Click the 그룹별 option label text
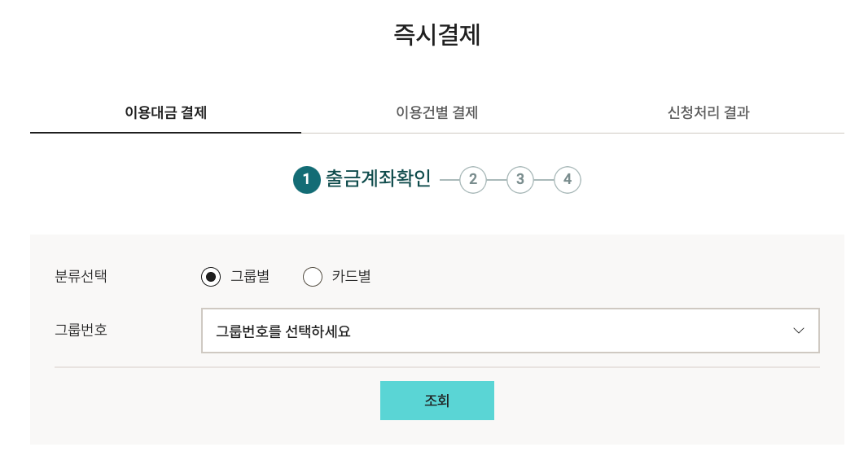 tap(250, 277)
